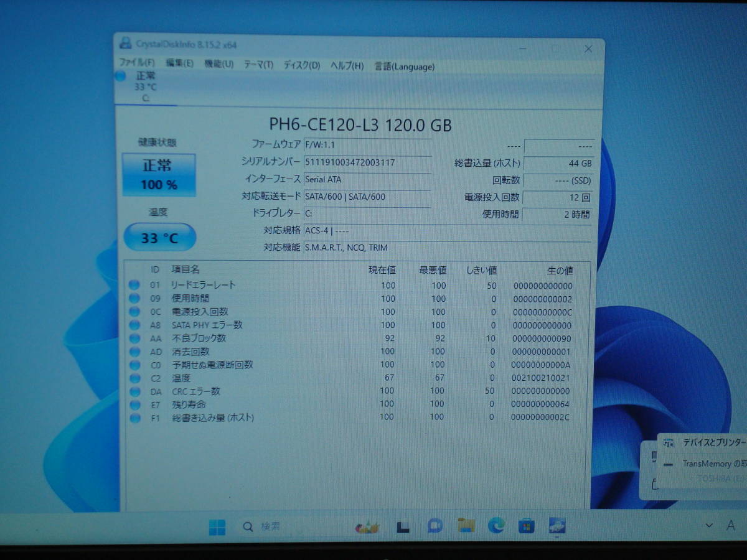Click the 生の値 column header
The height and width of the screenshot is (560, 747).
tap(560, 271)
